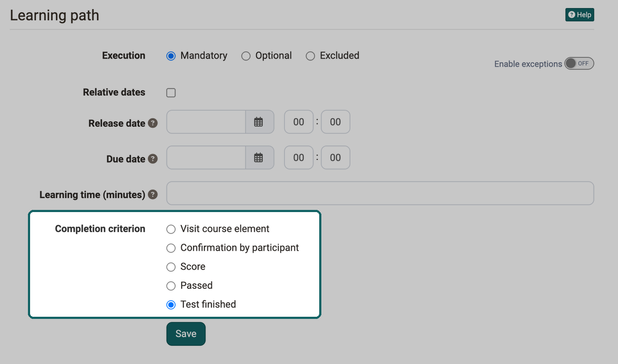
Task: Focus the Due date text field
Action: coord(206,158)
